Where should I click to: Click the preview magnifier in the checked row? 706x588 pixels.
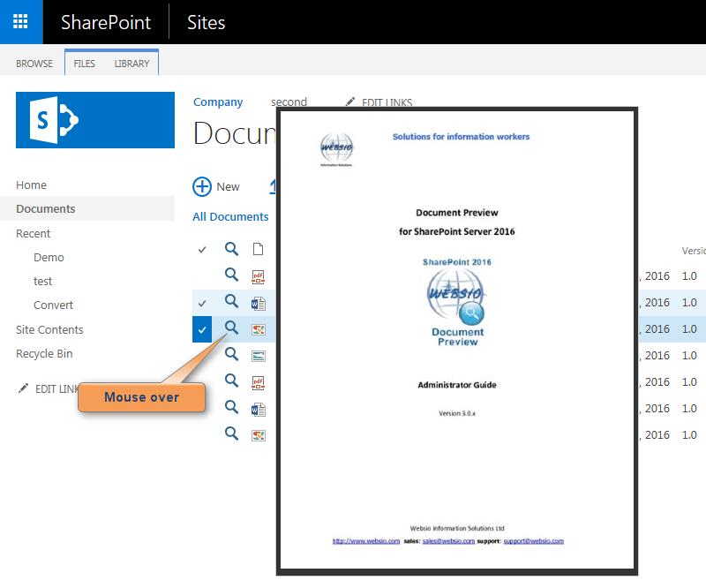tap(231, 328)
